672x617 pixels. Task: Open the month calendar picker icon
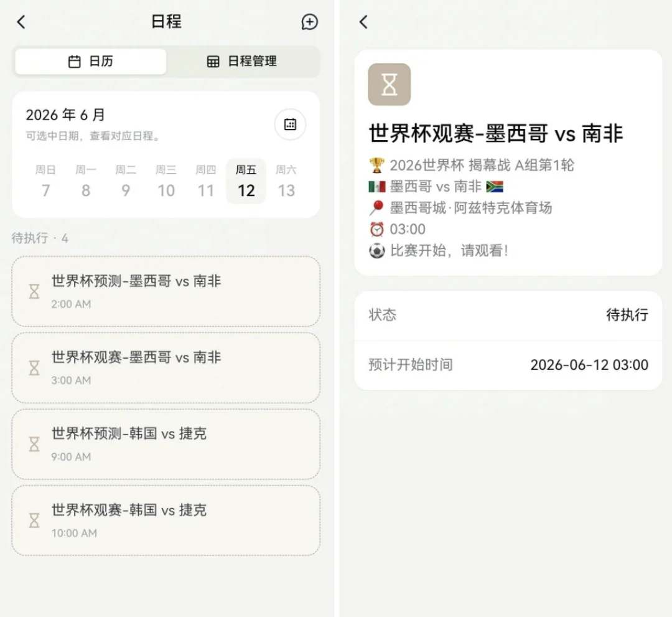pyautogui.click(x=290, y=125)
